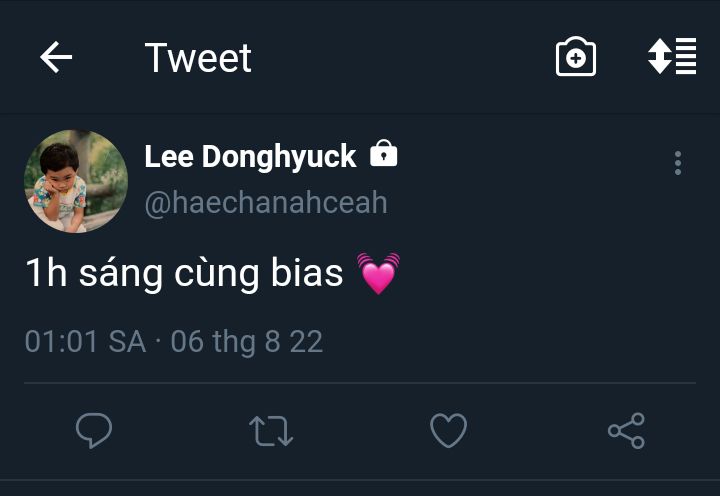Open Lee Donghyuck's profile picture
Viewport: 720px width, 496px height.
click(76, 181)
